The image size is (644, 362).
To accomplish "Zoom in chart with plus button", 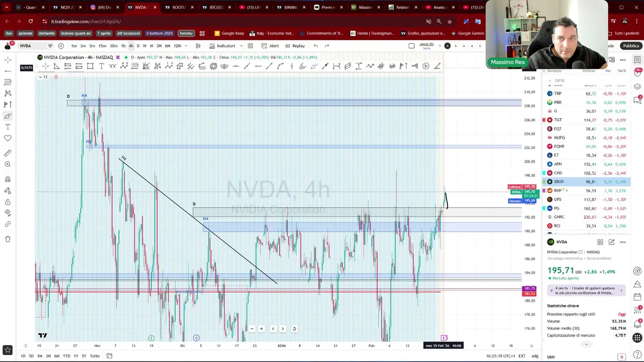I will point(261,329).
